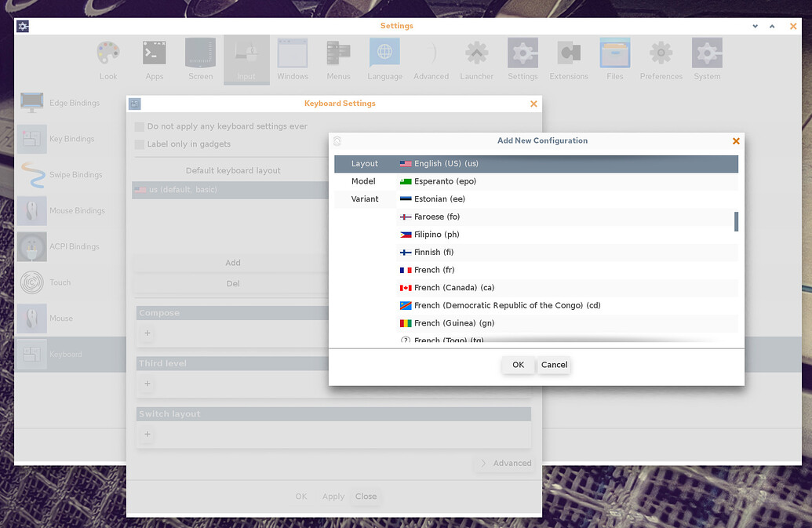Screen dimensions: 812x528
Task: Click Add in Keyboard Settings
Action: pos(232,263)
